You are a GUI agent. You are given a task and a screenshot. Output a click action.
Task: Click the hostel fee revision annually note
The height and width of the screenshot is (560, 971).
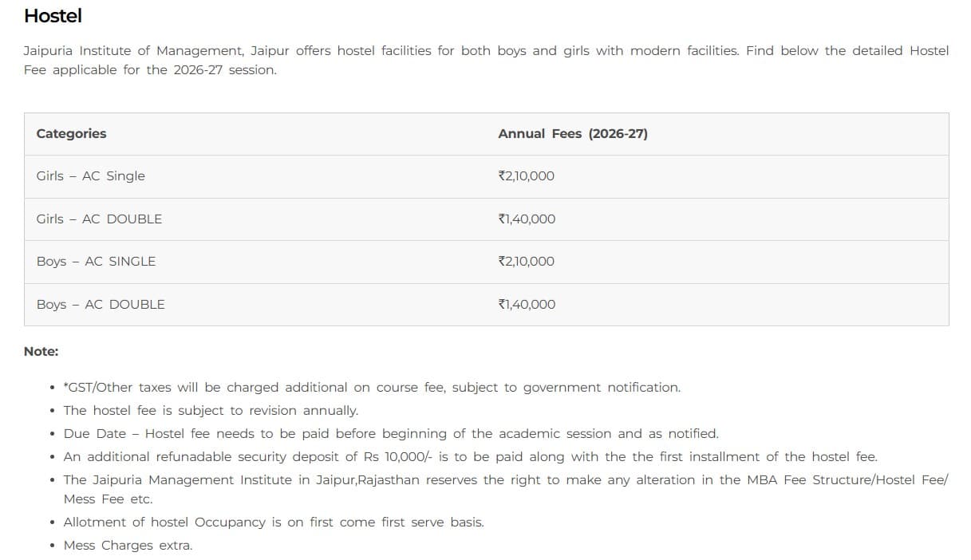pos(211,411)
